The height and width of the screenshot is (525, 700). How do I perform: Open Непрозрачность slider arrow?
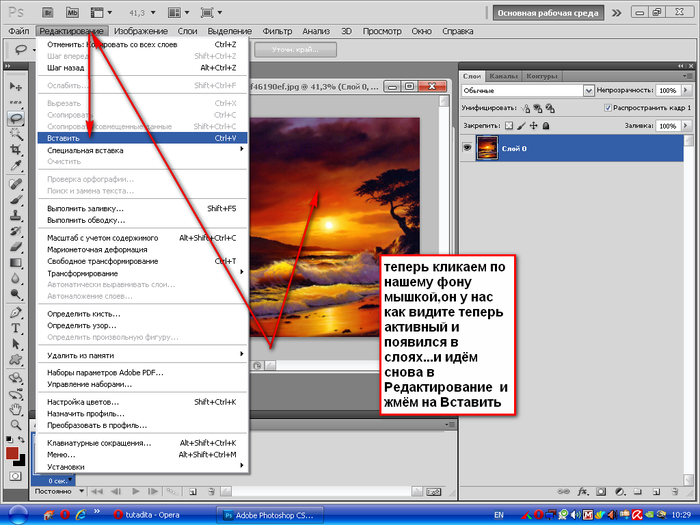coord(686,90)
